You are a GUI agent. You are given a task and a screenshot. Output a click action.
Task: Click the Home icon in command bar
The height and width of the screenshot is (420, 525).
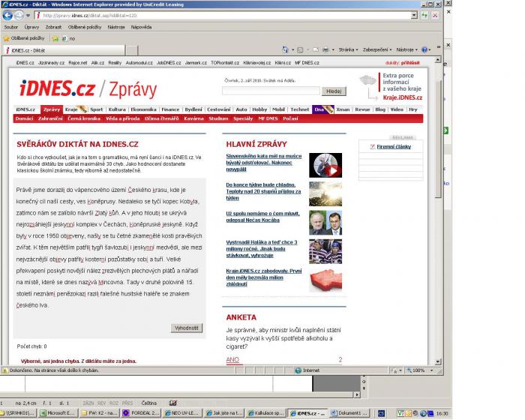pyautogui.click(x=286, y=50)
